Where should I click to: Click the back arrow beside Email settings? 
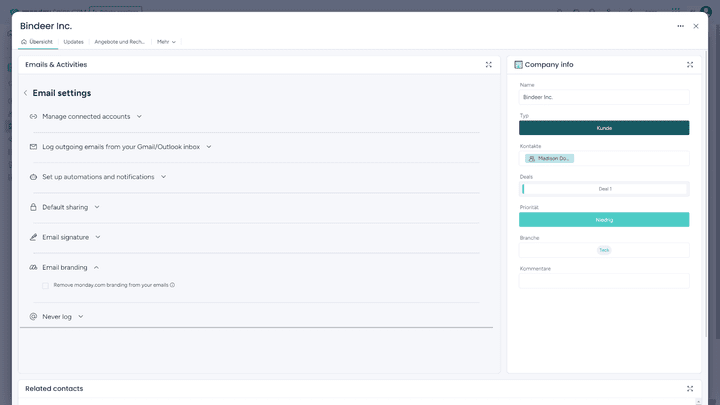(26, 93)
